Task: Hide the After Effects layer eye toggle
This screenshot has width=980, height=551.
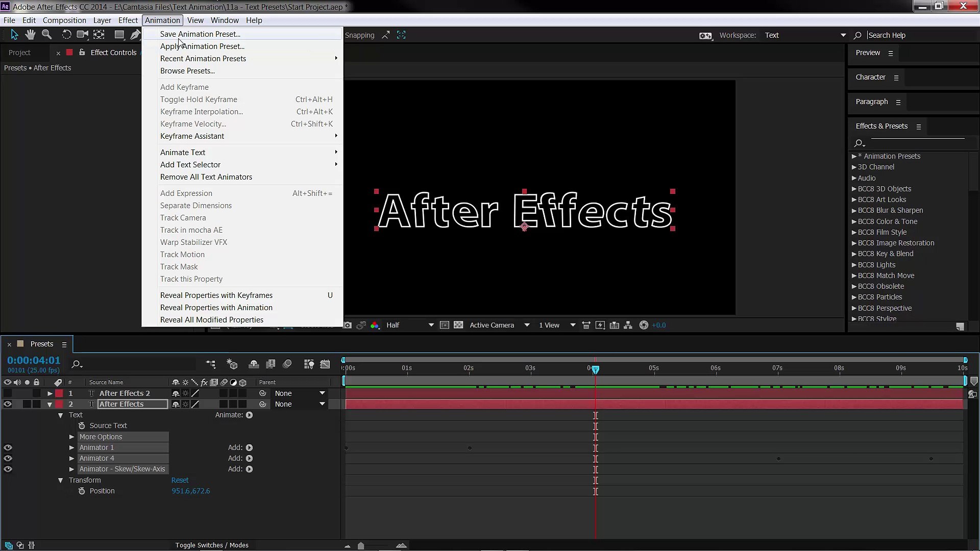Action: [x=8, y=404]
